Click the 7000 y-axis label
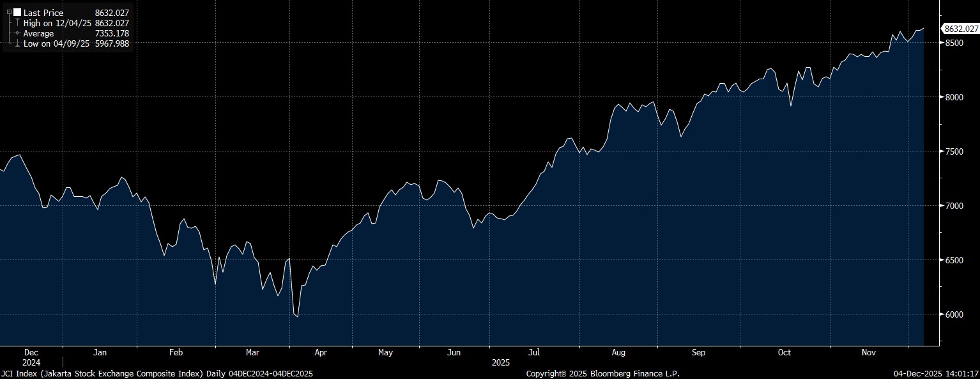This screenshot has height=379, width=980. 953,206
